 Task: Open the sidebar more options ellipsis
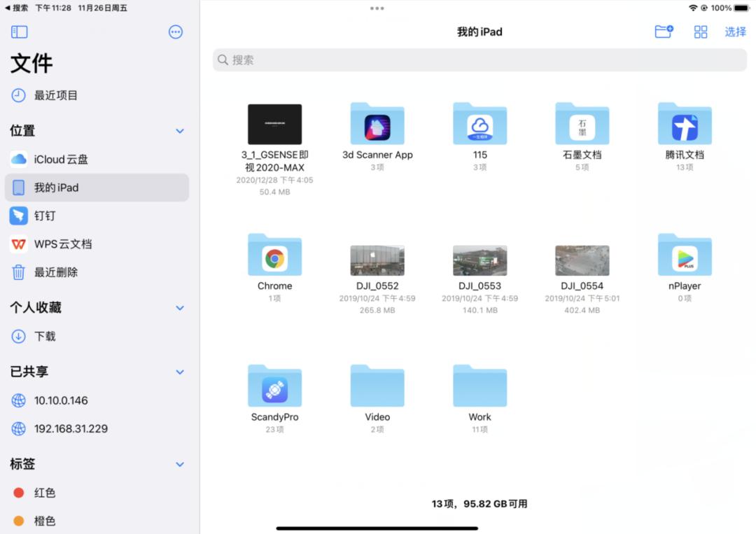pos(176,32)
